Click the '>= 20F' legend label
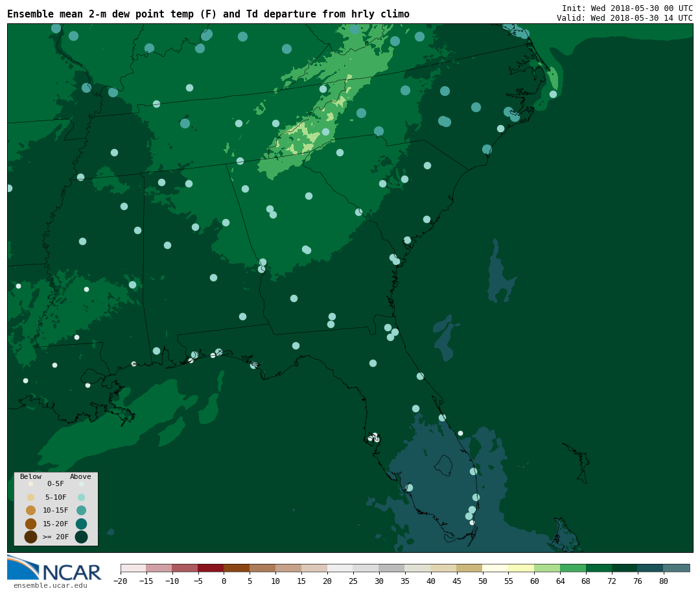 coord(56,537)
